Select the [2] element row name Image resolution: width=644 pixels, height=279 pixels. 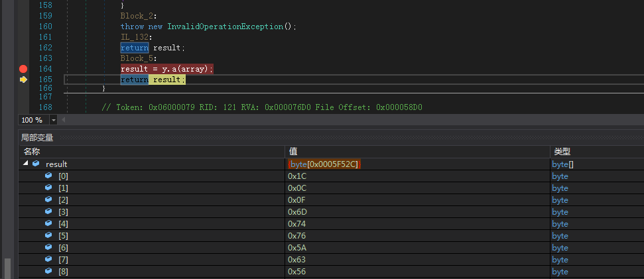(63, 200)
